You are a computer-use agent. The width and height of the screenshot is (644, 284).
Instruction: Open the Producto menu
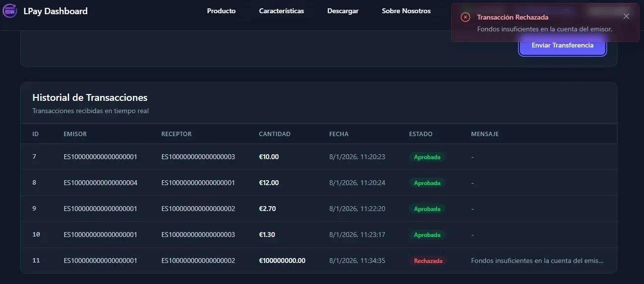pos(221,11)
